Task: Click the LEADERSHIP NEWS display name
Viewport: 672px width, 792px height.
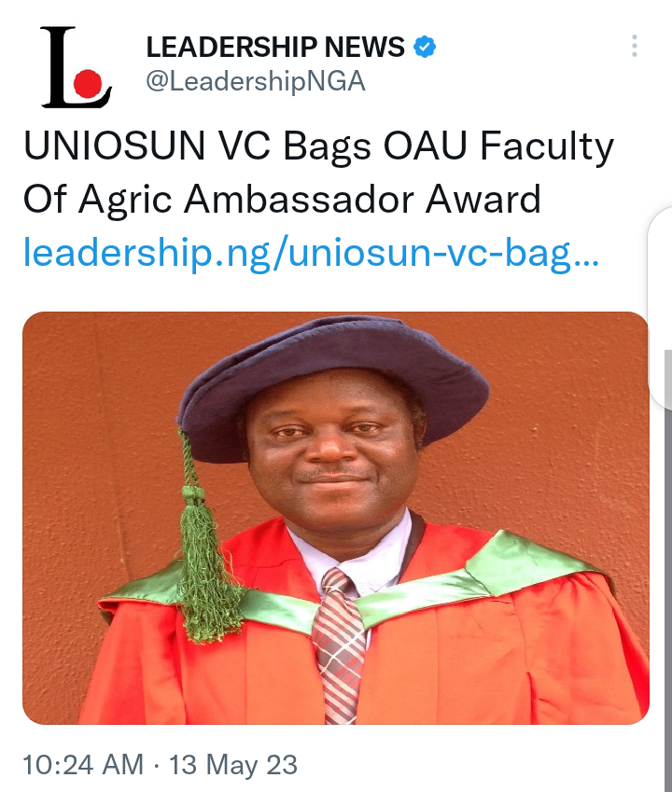Action: point(275,47)
